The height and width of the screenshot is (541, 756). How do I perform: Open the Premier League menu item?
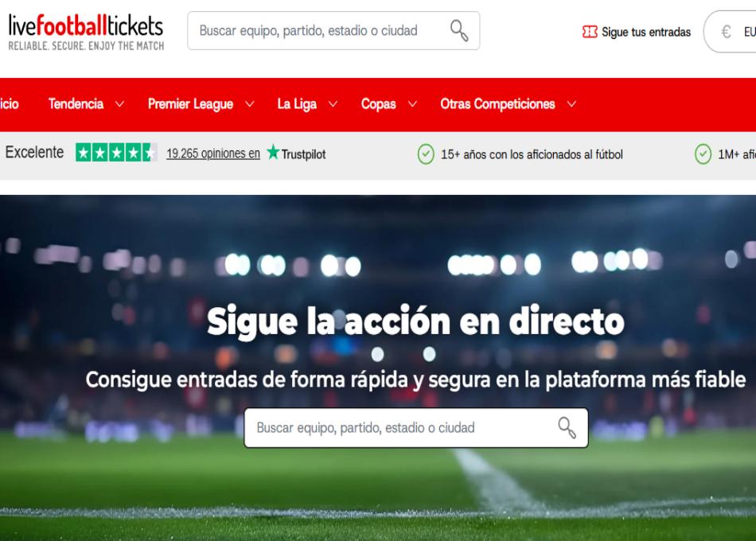[x=190, y=104]
